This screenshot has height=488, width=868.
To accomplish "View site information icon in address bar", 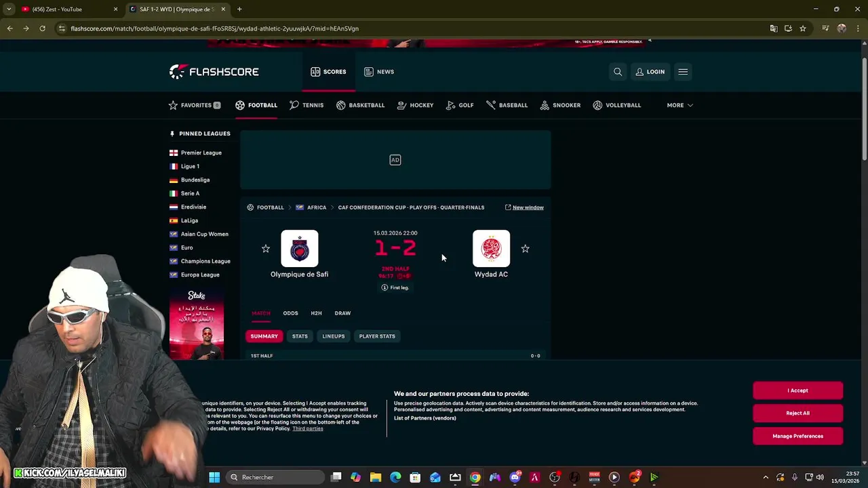I will coord(62,28).
